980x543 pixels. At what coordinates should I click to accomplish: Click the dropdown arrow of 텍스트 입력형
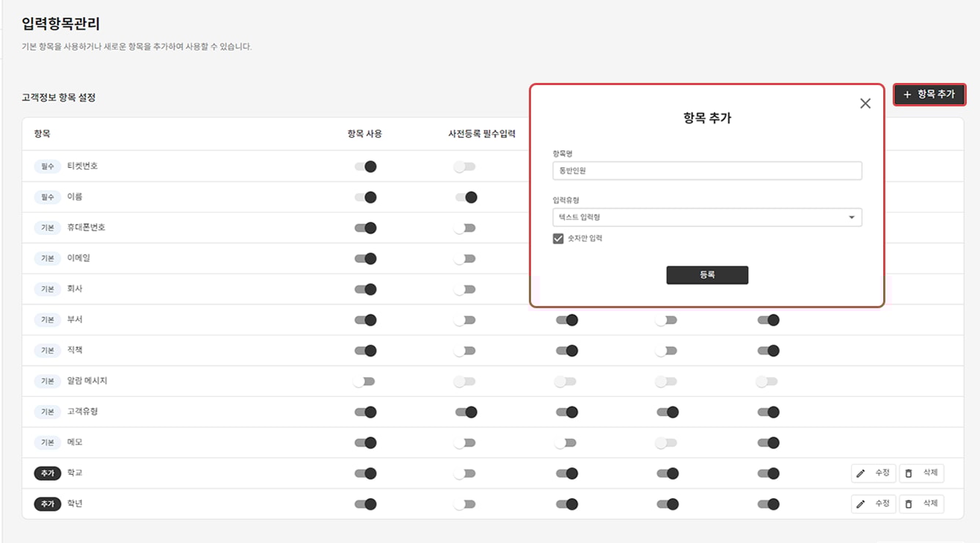click(851, 218)
